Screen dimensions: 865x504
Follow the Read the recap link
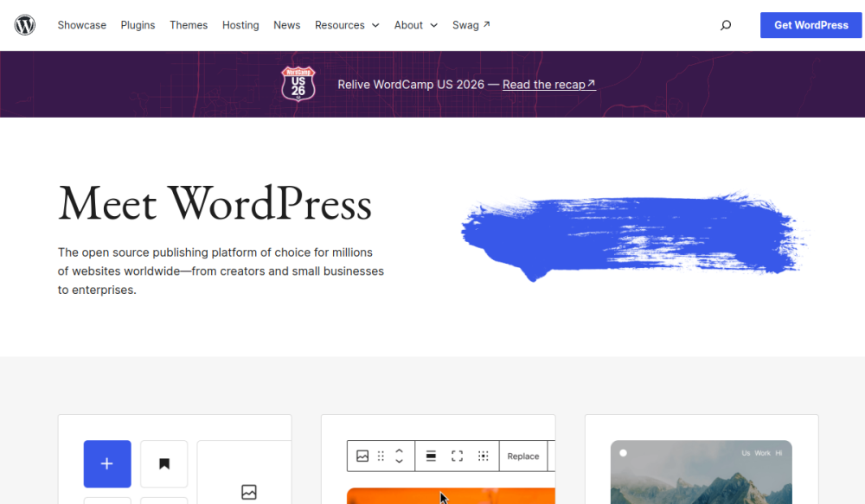[x=549, y=85]
